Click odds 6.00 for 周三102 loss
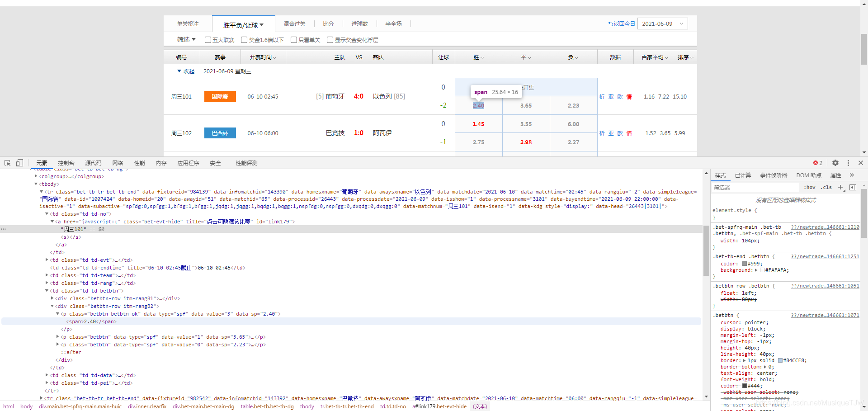 click(x=573, y=124)
